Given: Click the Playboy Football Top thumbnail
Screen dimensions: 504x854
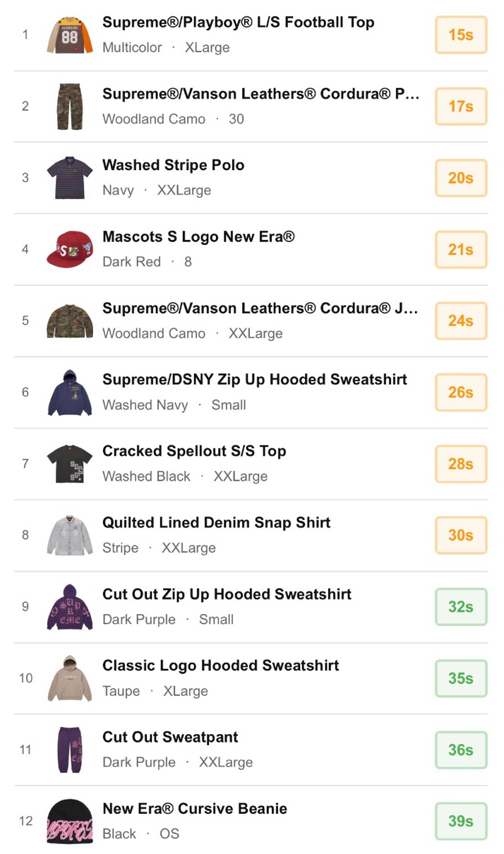Looking at the screenshot, I should tap(70, 35).
